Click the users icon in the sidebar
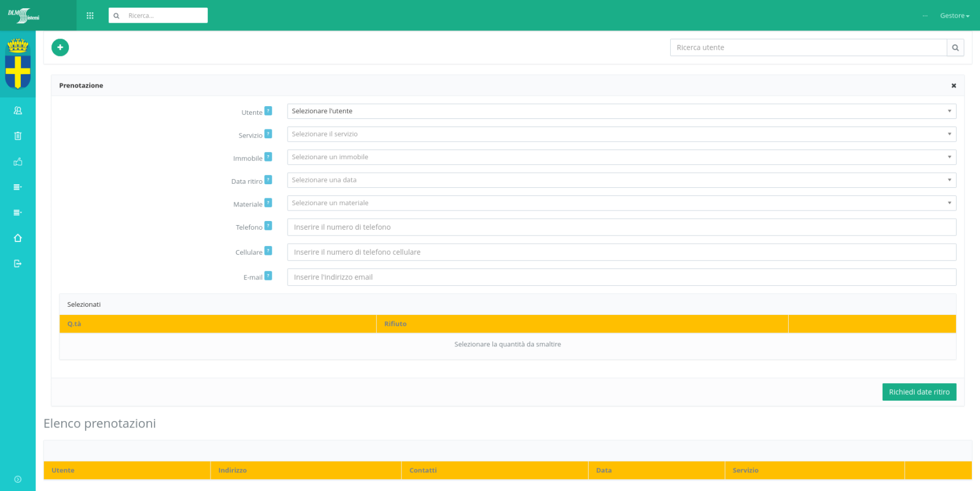This screenshot has height=491, width=980. (17, 111)
